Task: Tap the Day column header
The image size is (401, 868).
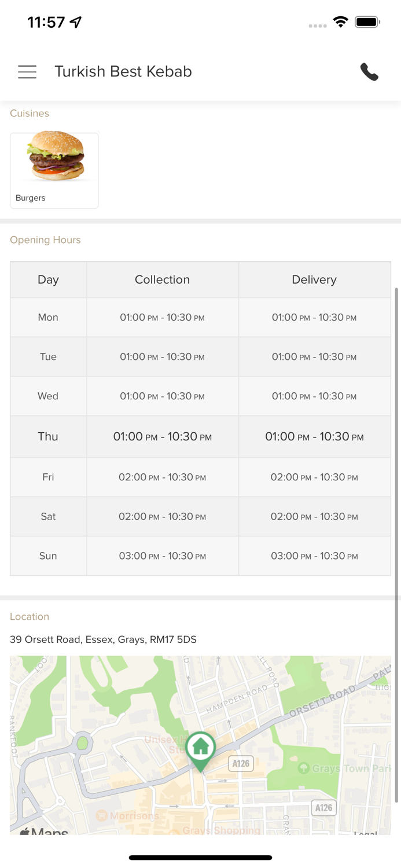Action: pos(48,279)
